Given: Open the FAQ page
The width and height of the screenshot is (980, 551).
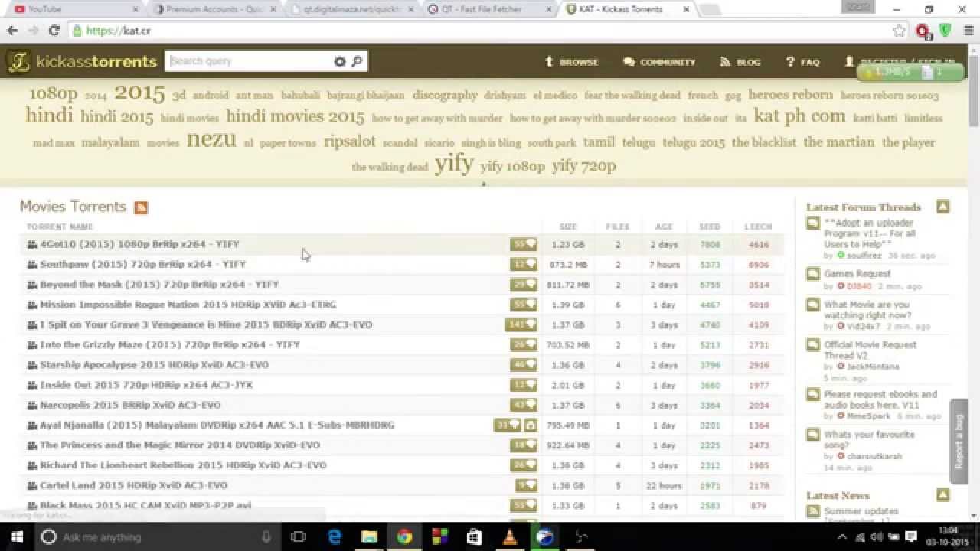Looking at the screenshot, I should (802, 62).
